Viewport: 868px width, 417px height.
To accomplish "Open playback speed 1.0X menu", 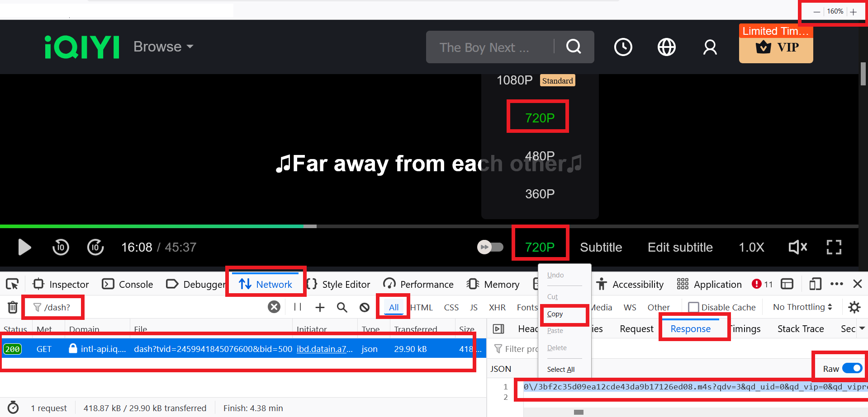I will click(751, 247).
